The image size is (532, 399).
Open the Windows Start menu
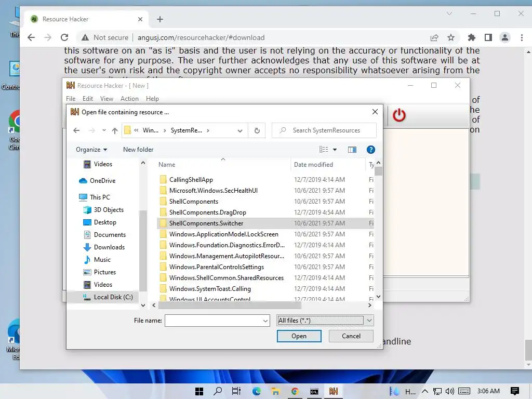[199, 391]
